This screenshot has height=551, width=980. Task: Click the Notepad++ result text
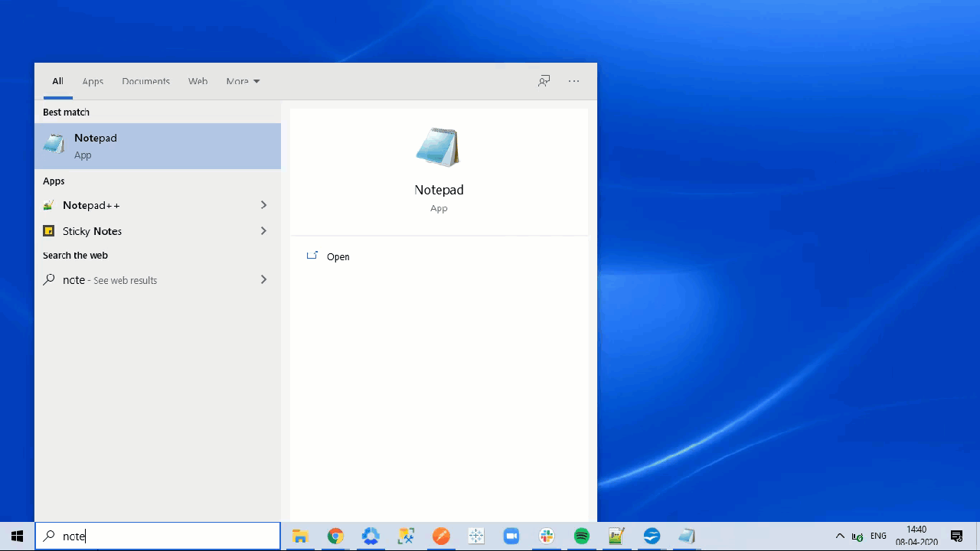click(91, 205)
